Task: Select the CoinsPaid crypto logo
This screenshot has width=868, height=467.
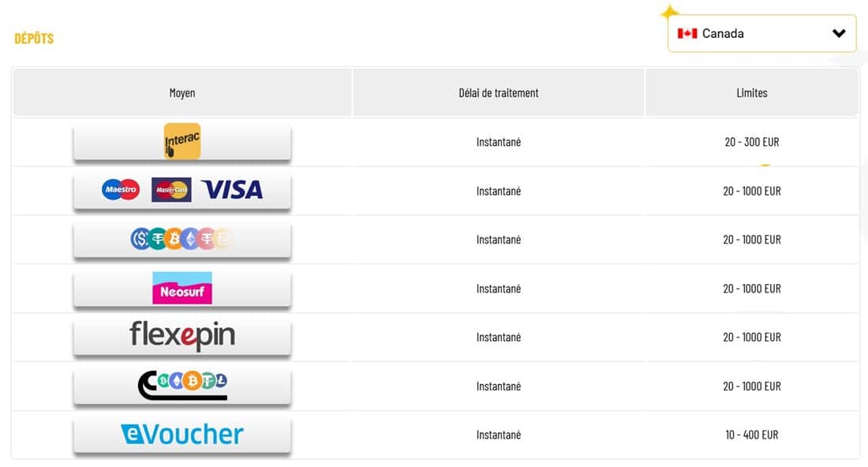Action: (x=183, y=384)
